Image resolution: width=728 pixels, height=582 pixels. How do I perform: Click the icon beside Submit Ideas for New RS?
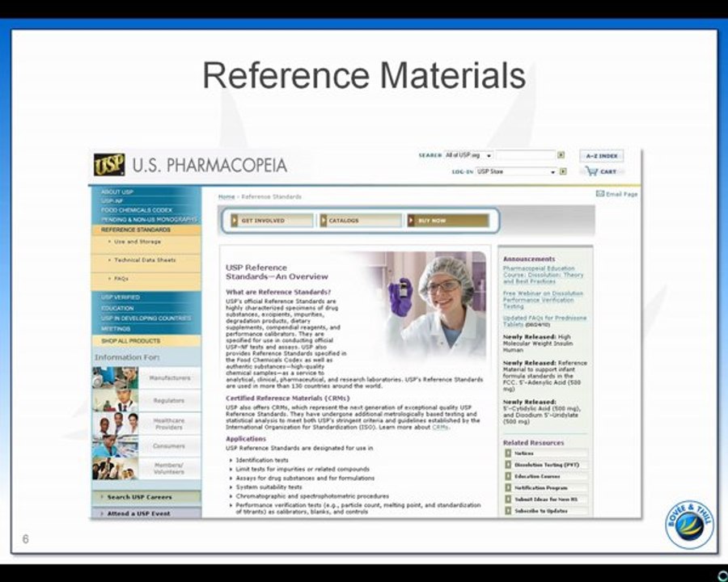click(x=508, y=500)
